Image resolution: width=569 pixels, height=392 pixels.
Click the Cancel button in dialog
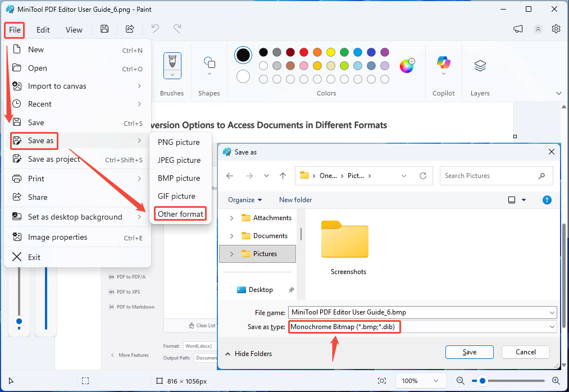pos(525,352)
